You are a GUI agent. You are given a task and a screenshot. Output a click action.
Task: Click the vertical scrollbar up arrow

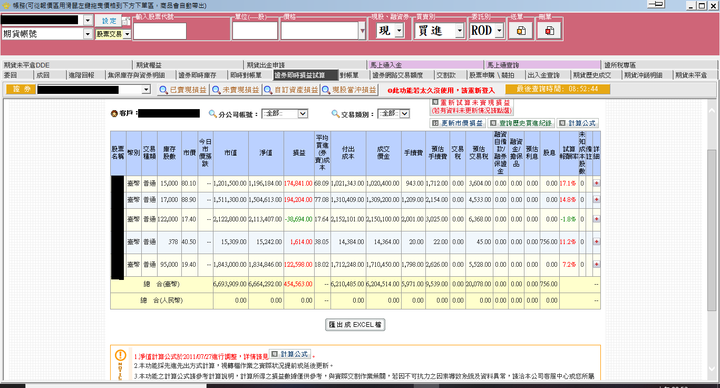(x=712, y=111)
